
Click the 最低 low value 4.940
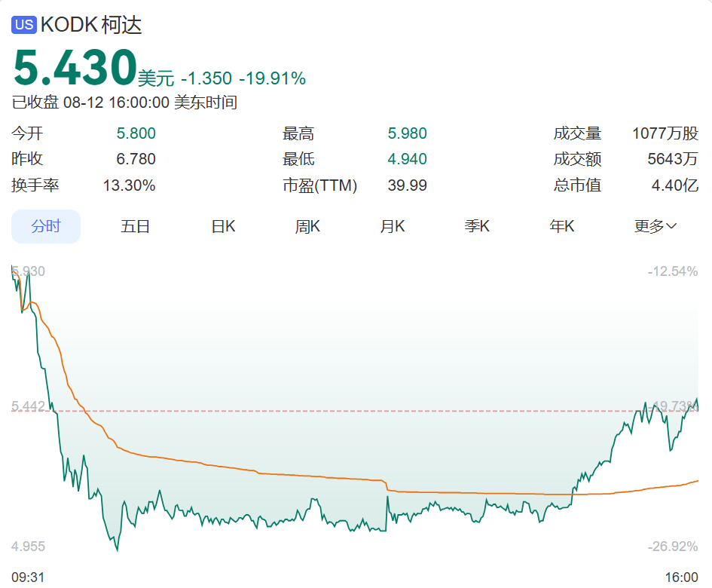coord(407,160)
